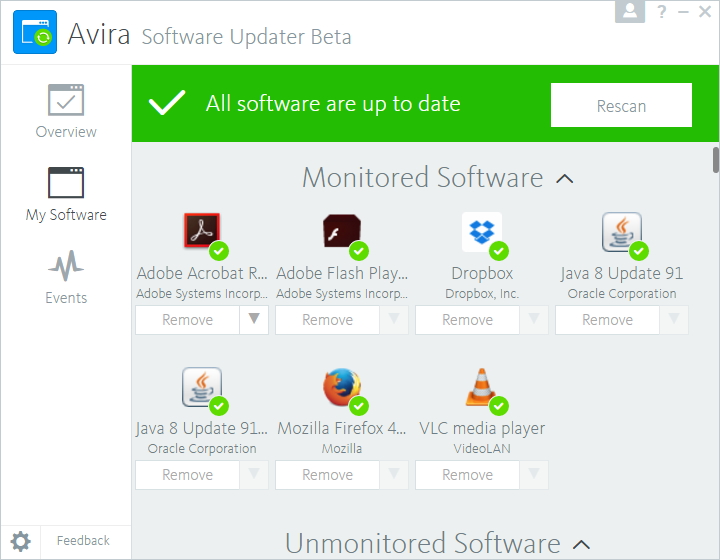
Task: Minimize the Avira window
Action: pos(683,12)
